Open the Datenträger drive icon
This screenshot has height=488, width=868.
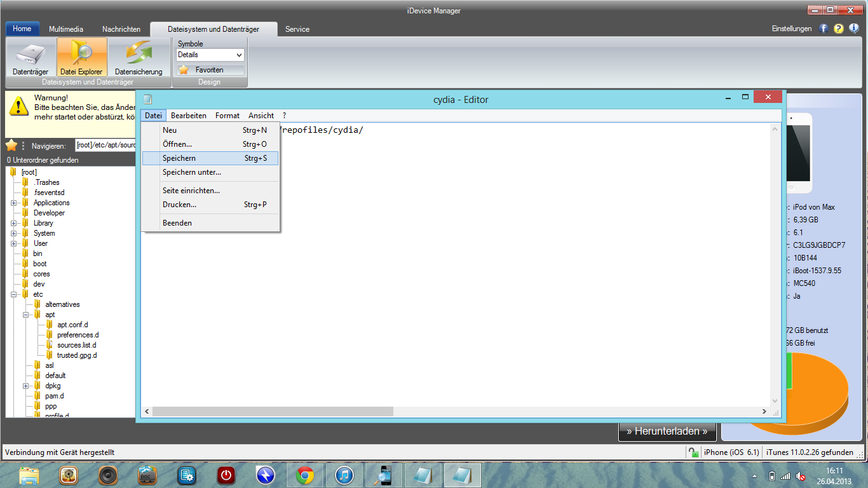[31, 57]
